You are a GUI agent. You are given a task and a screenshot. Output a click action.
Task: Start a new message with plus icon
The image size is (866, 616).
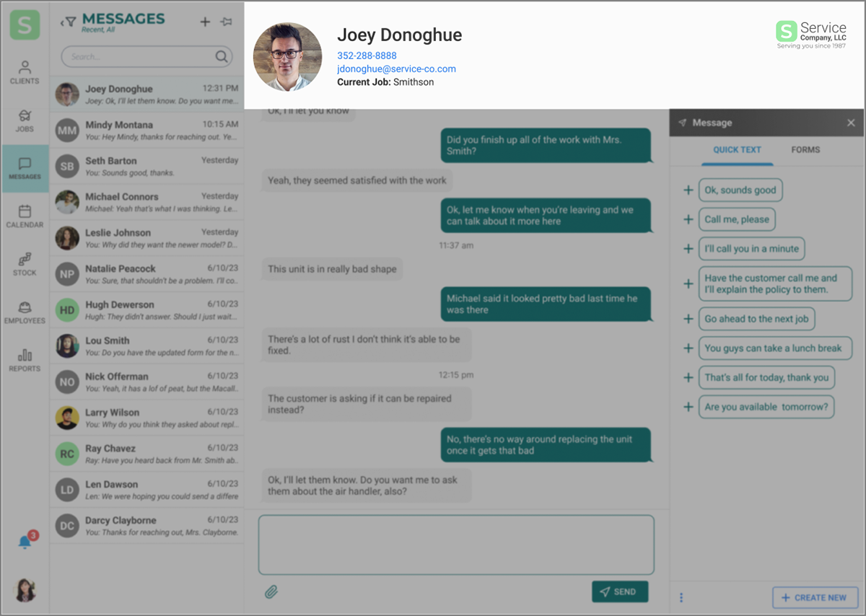[205, 22]
